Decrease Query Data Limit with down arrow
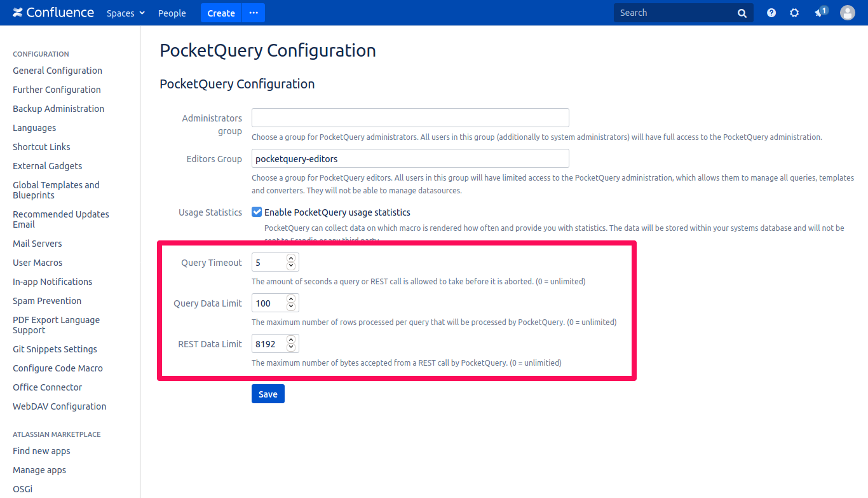Image resolution: width=868 pixels, height=498 pixels. (291, 307)
